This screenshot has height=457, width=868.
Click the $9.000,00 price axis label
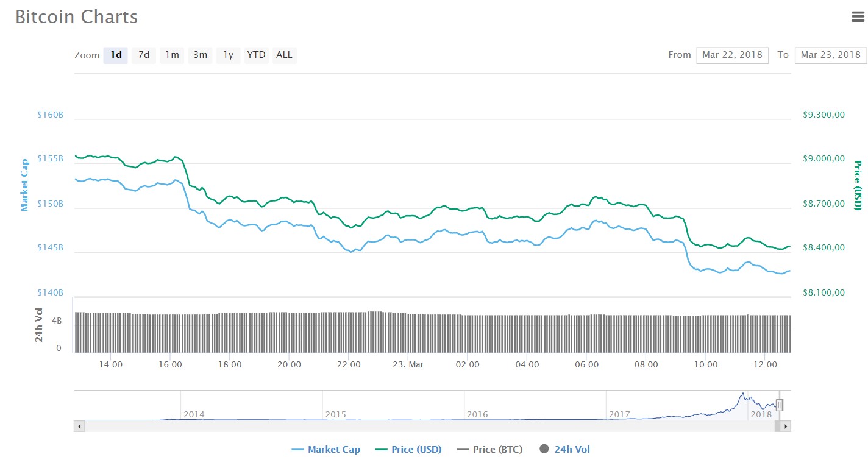click(824, 159)
